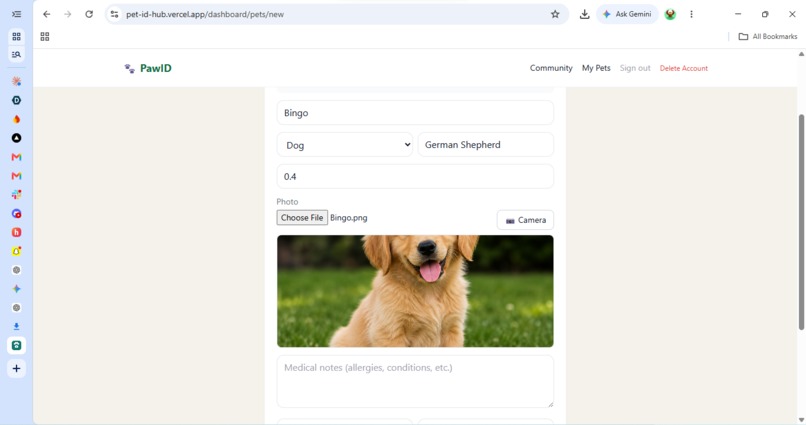Click the pet name field with Bingo

coord(415,113)
